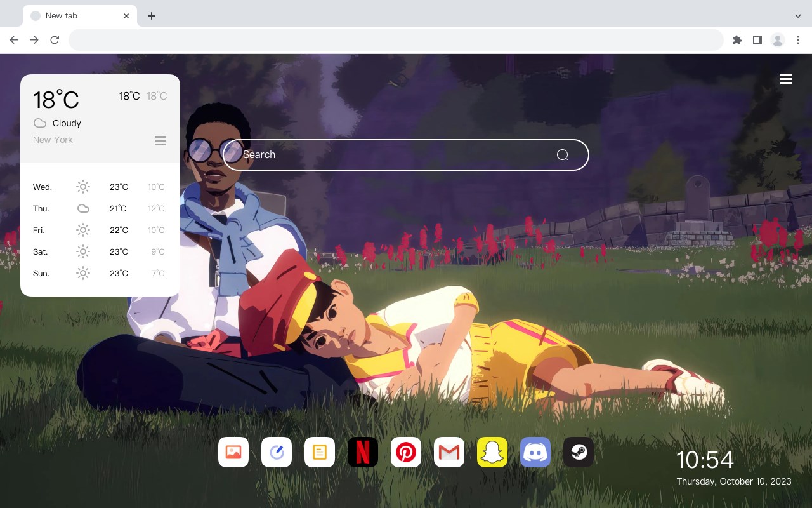Click the 21°C high for Thursday
Screen dimensions: 812x508
[x=119, y=208]
